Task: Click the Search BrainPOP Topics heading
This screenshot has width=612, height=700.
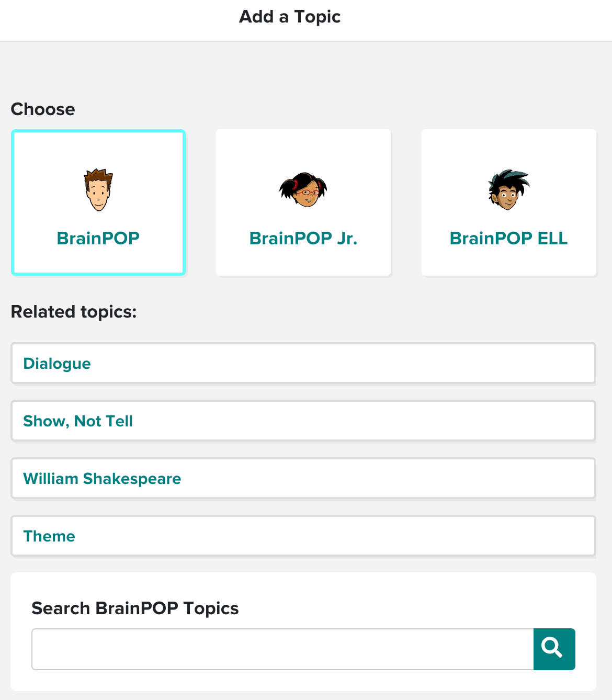Action: pos(135,608)
